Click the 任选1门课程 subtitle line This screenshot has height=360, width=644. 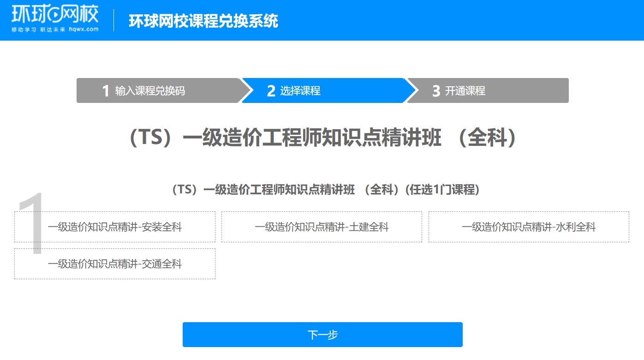tap(325, 190)
